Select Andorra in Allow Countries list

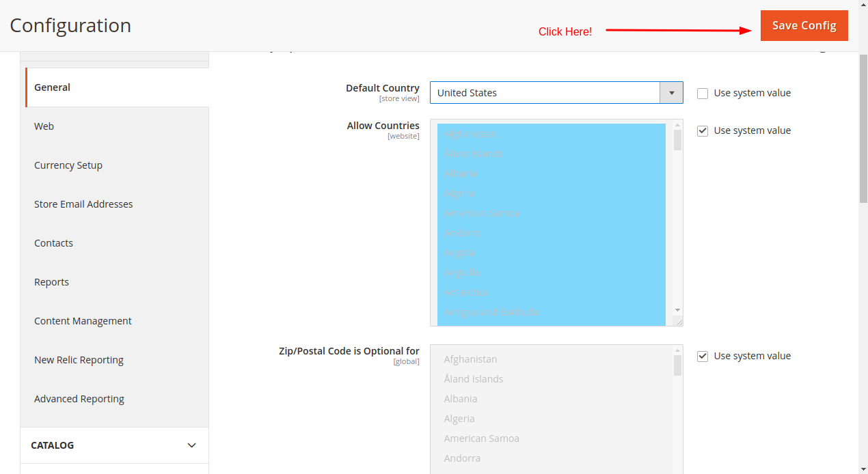(552, 233)
